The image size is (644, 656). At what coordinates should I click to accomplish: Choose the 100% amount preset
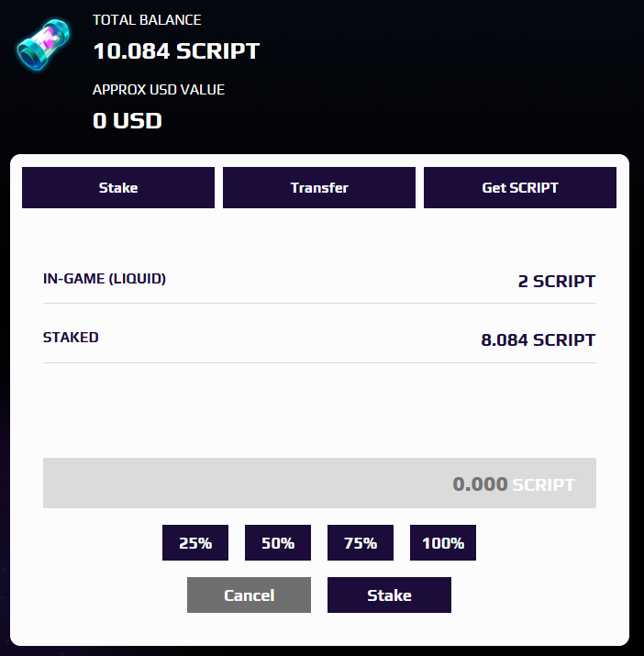point(443,542)
